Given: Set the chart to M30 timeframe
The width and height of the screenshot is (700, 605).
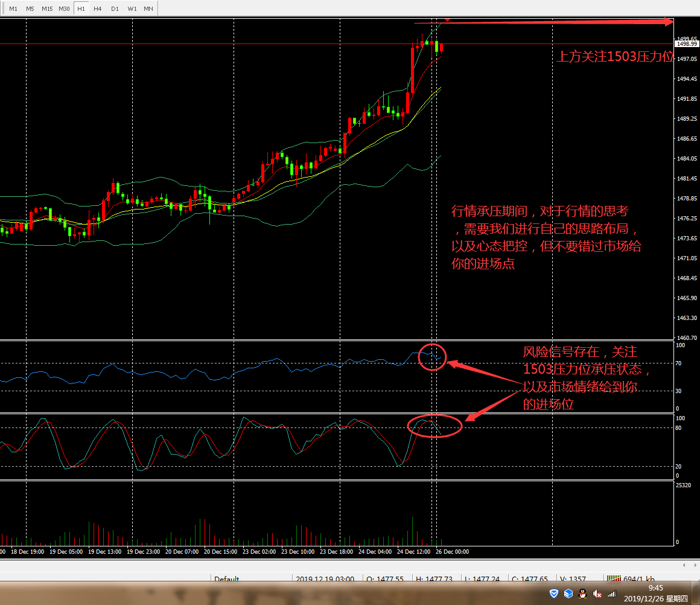Looking at the screenshot, I should click(64, 8).
